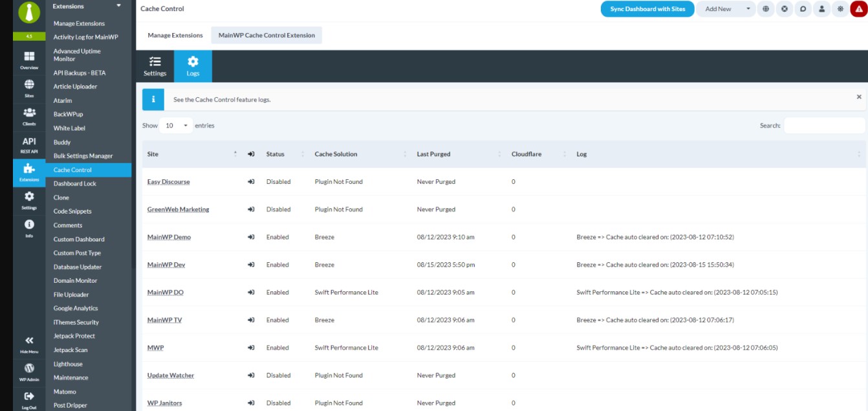Sort table by Cache Solution column
868x411 pixels.
(x=360, y=154)
